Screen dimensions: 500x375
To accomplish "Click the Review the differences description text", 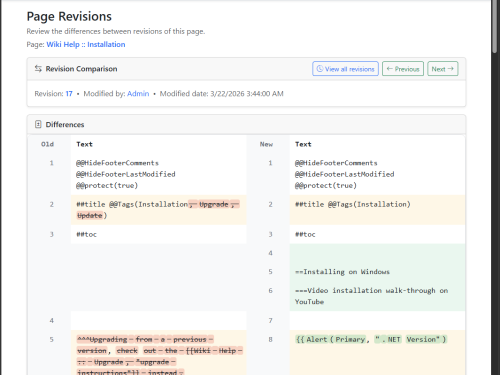I will [116, 31].
